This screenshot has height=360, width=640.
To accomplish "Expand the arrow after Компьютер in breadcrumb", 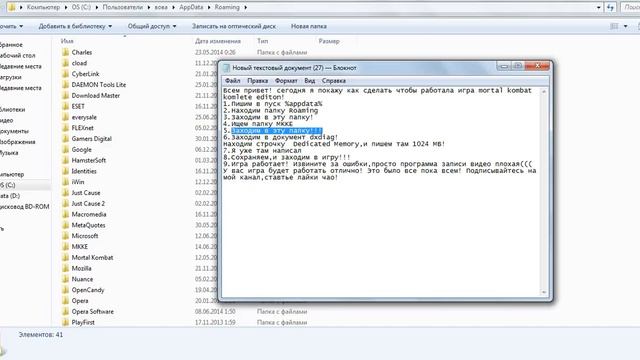I will click(x=66, y=7).
